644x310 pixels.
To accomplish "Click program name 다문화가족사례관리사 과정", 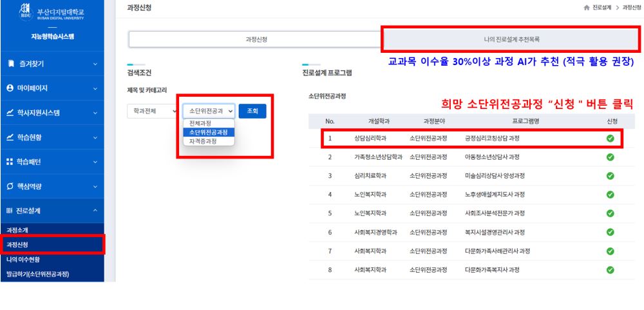I will [497, 251].
